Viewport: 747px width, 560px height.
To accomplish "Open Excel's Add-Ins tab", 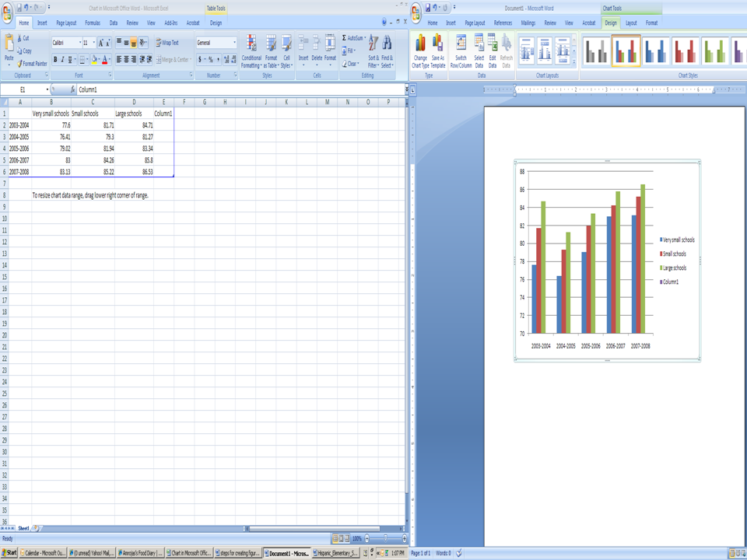I will click(171, 23).
